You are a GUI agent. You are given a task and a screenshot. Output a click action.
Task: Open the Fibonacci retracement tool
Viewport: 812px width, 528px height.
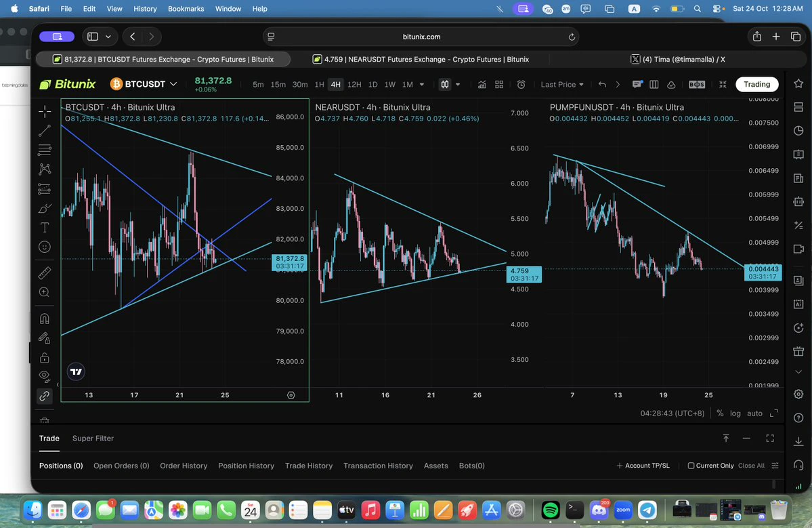(45, 150)
